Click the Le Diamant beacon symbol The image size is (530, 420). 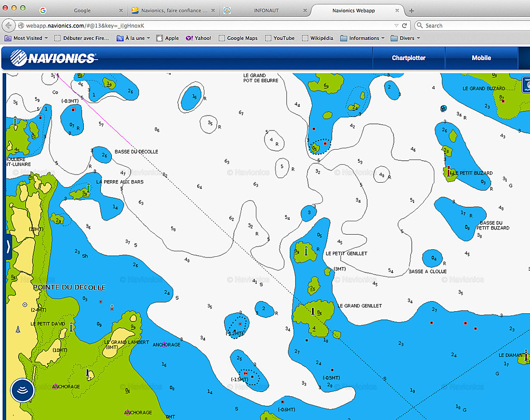coord(526,355)
